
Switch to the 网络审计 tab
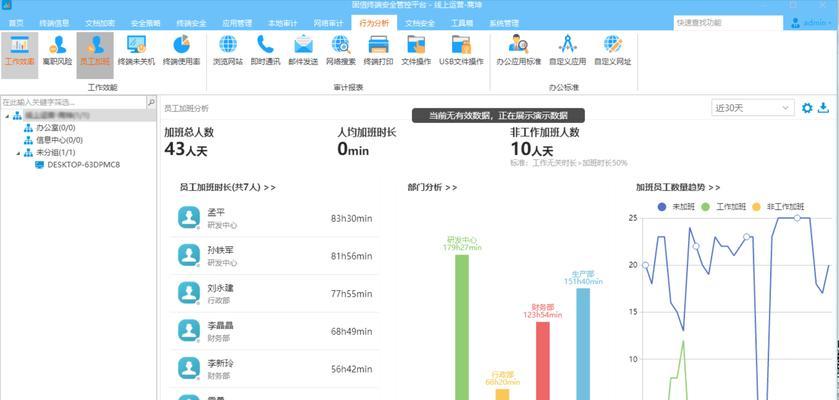(x=328, y=24)
